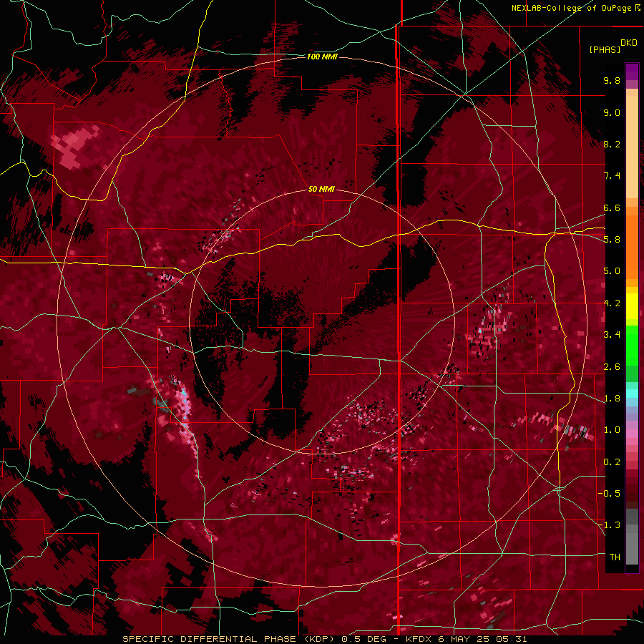Click the 100 NMI range ring label

click(x=322, y=57)
